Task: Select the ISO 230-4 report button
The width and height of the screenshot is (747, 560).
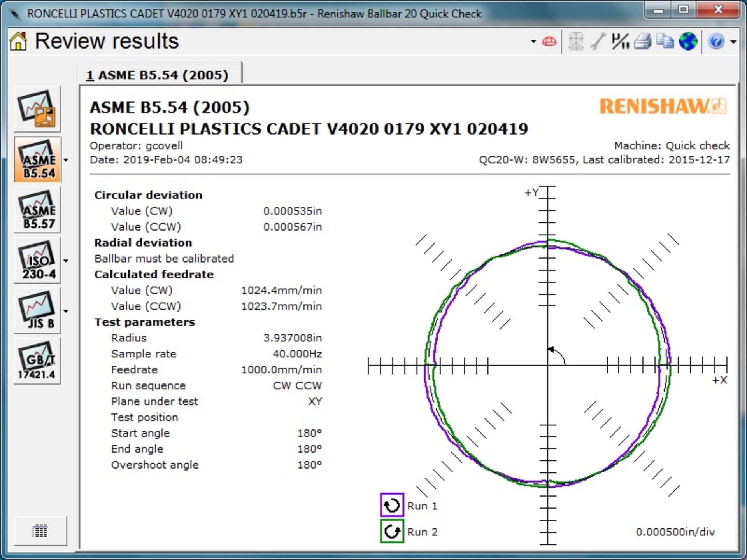Action: (37, 260)
